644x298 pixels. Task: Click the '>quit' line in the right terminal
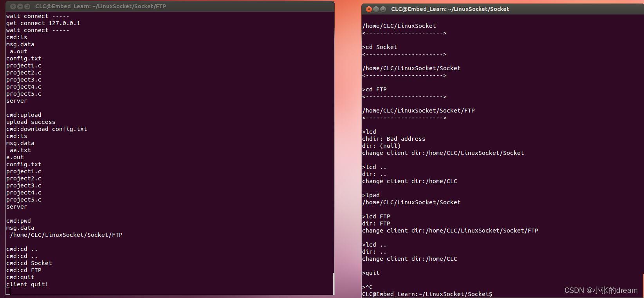371,273
